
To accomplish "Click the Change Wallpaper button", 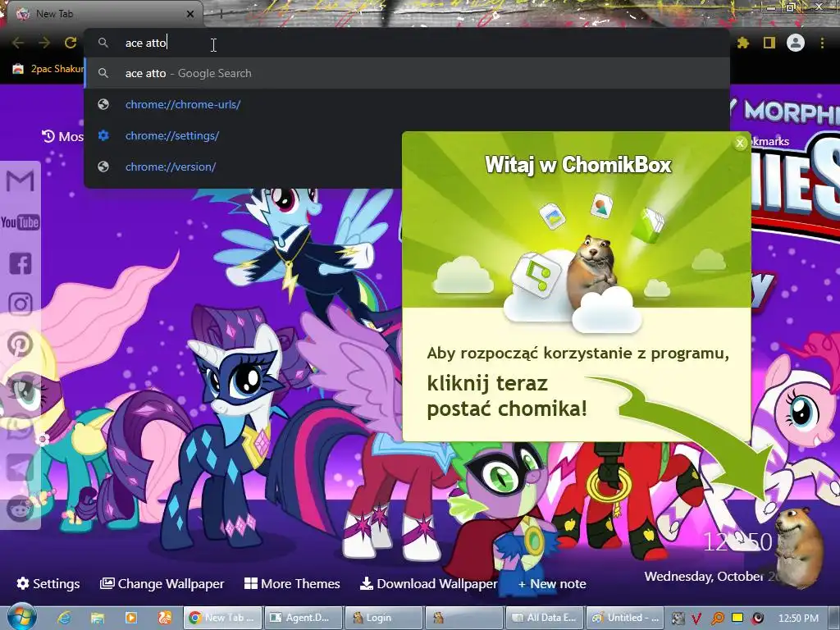I will (x=162, y=583).
